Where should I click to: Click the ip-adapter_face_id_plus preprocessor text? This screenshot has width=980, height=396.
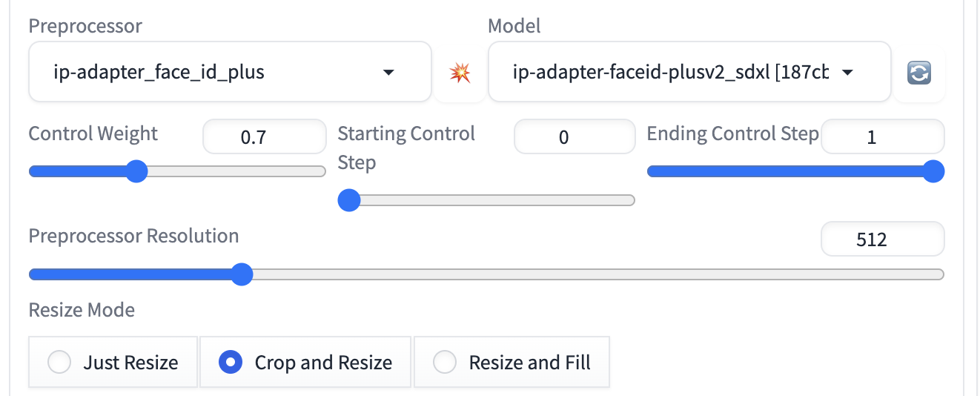point(159,73)
